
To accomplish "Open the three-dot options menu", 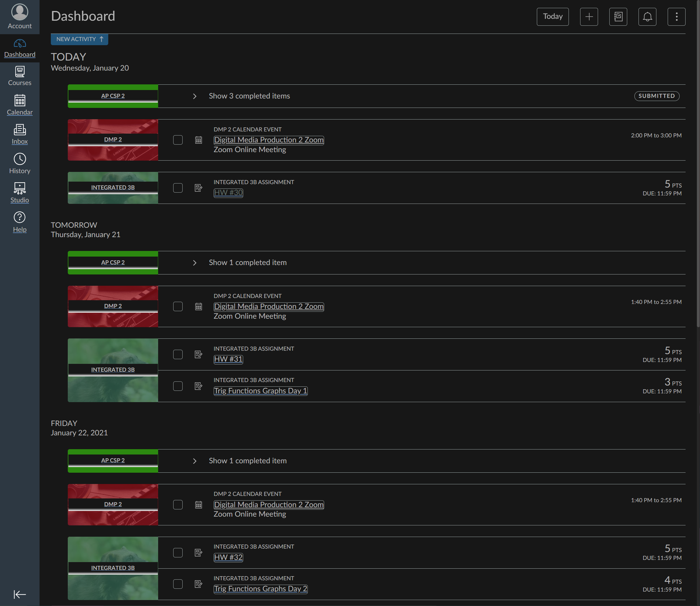I will click(x=676, y=17).
